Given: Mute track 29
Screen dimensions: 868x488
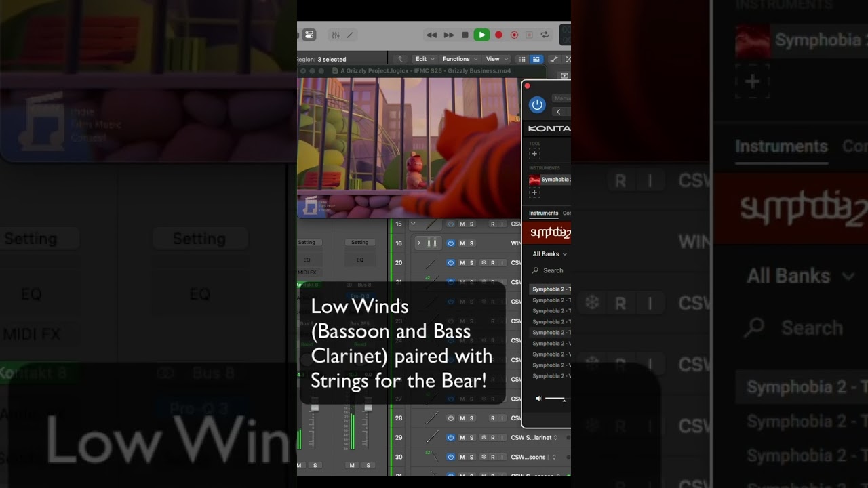Looking at the screenshot, I should [x=462, y=438].
